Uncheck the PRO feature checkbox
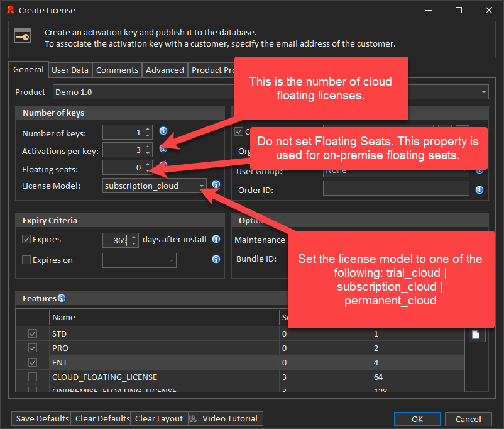 33,348
